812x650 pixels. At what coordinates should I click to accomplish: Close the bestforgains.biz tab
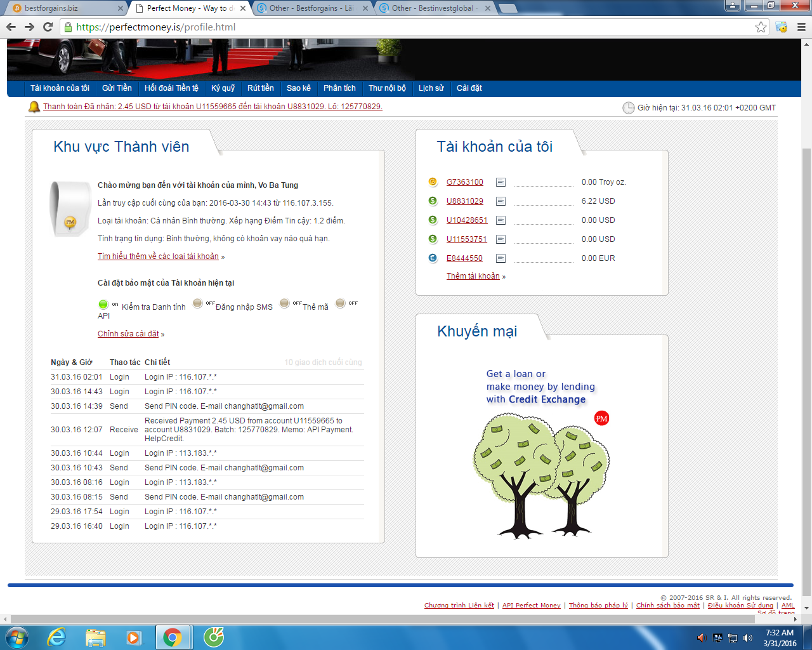click(121, 8)
